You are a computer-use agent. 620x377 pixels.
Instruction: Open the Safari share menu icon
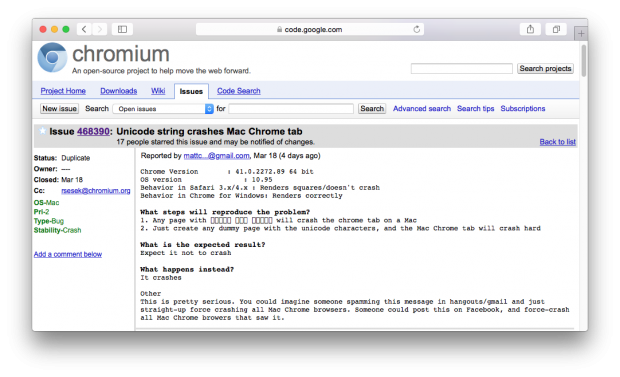click(x=530, y=29)
